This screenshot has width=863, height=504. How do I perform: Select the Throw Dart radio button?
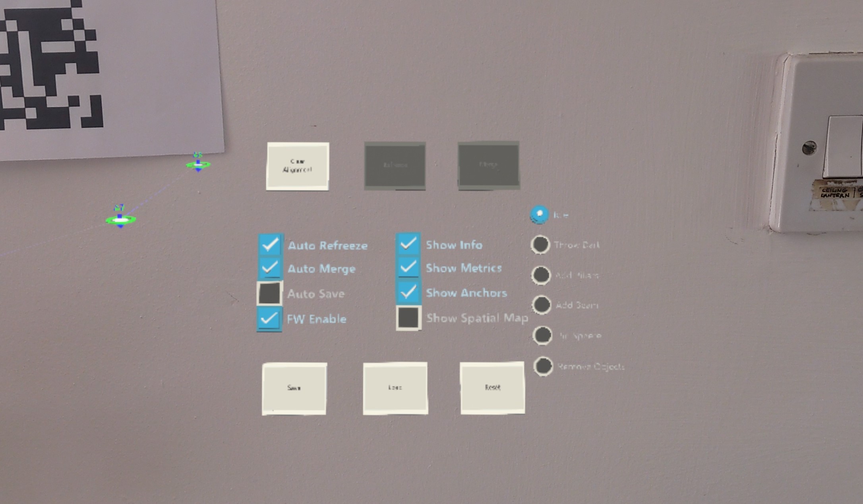[x=540, y=243]
